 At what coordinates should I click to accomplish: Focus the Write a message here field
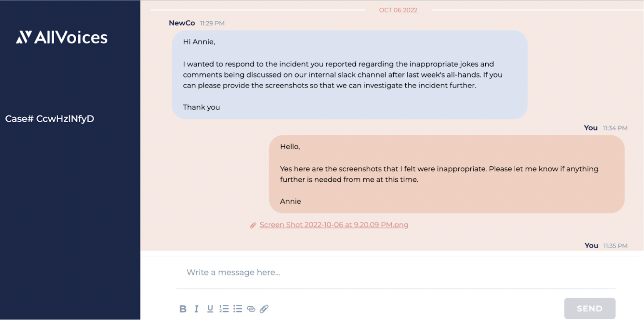(396, 272)
